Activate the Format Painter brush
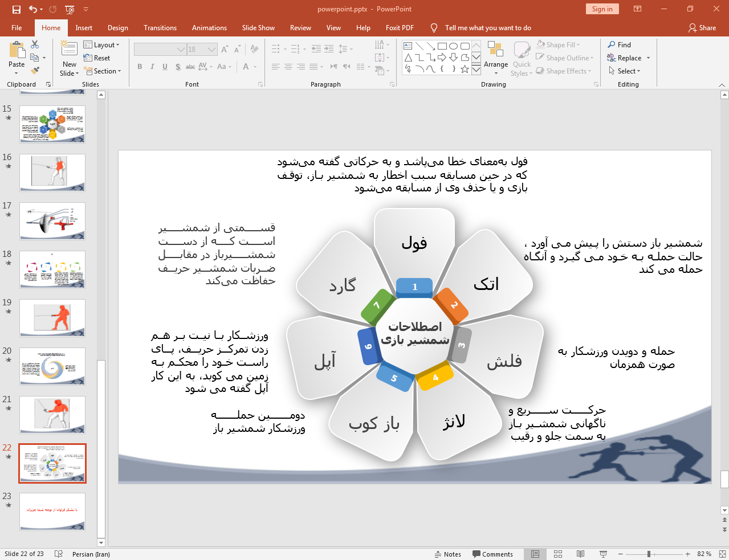Viewport: 729px width, 560px height. point(35,71)
